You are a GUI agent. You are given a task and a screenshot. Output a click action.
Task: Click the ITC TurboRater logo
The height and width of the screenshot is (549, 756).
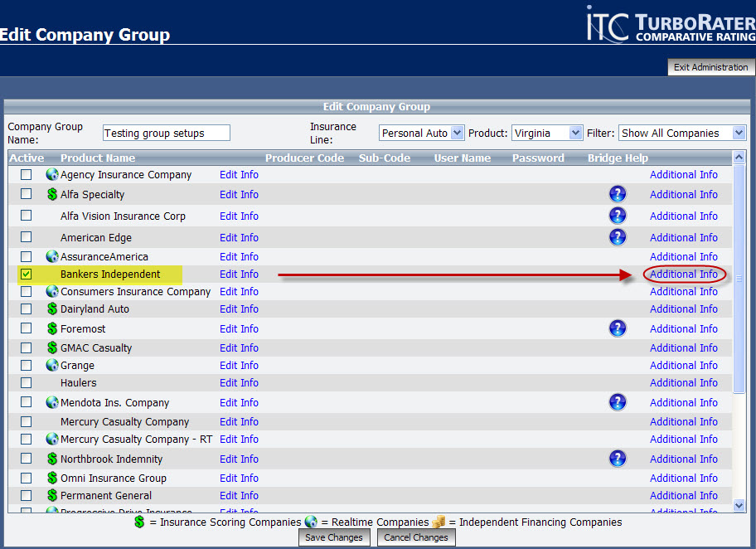[x=670, y=24]
